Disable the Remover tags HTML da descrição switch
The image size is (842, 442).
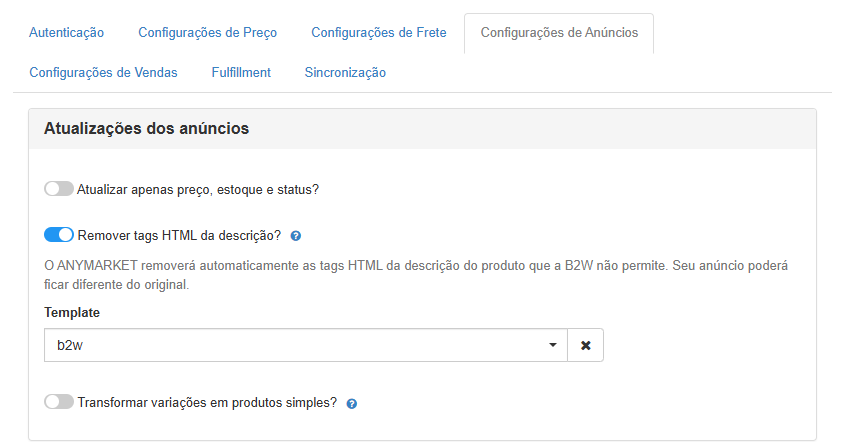pos(59,235)
